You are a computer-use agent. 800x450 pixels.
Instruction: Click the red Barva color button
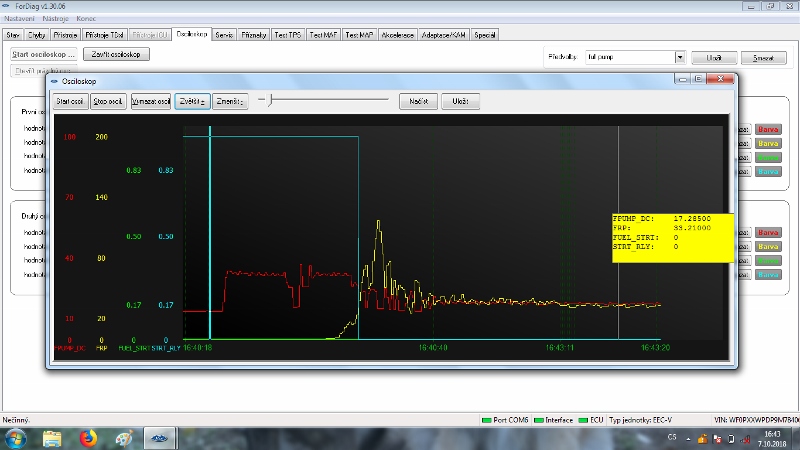tap(768, 129)
